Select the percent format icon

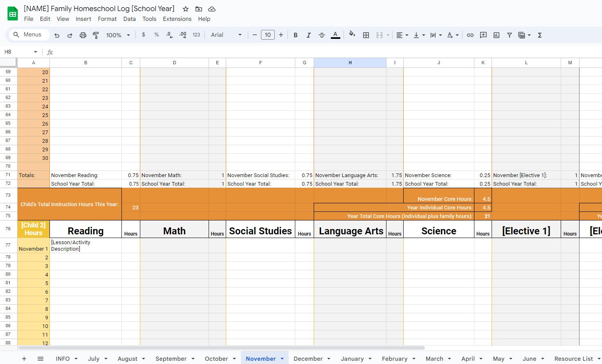point(157,35)
